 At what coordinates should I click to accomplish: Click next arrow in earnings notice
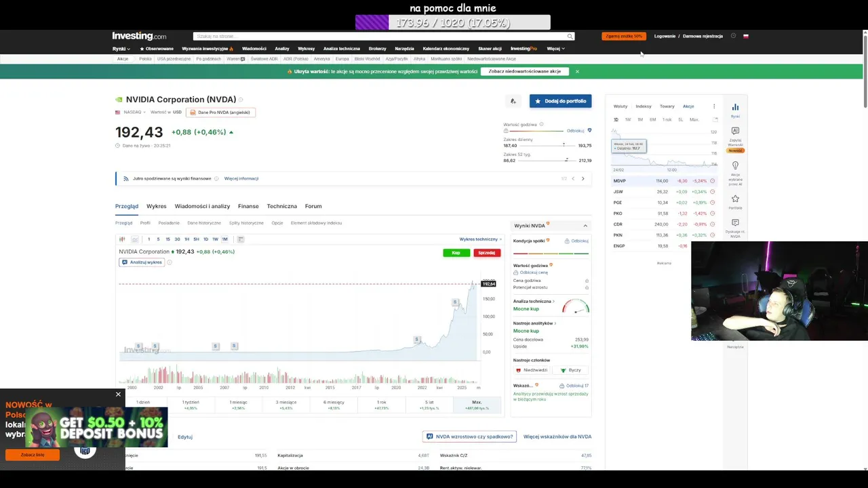583,179
